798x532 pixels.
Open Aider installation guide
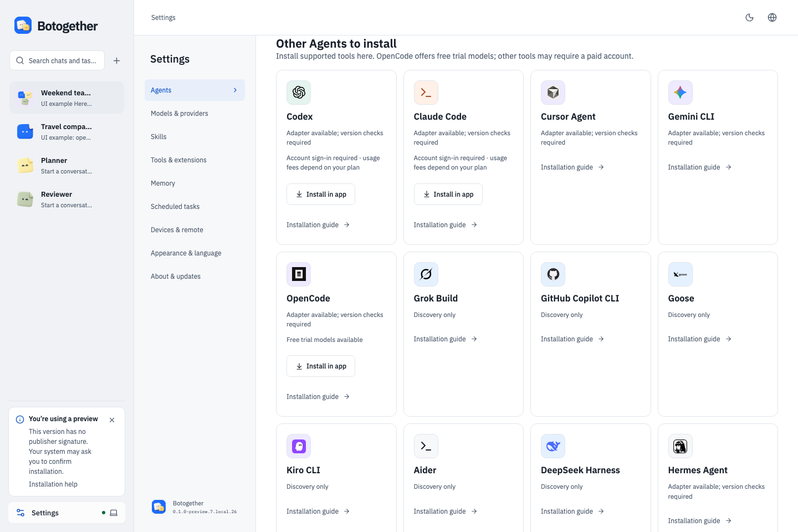pyautogui.click(x=446, y=511)
